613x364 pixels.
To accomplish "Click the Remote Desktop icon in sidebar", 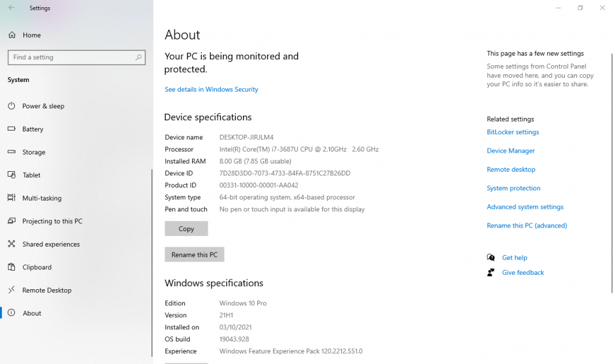I will pos(11,290).
